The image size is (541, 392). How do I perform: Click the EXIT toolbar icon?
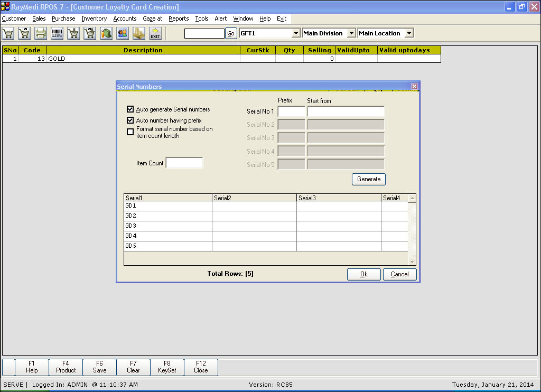[155, 33]
